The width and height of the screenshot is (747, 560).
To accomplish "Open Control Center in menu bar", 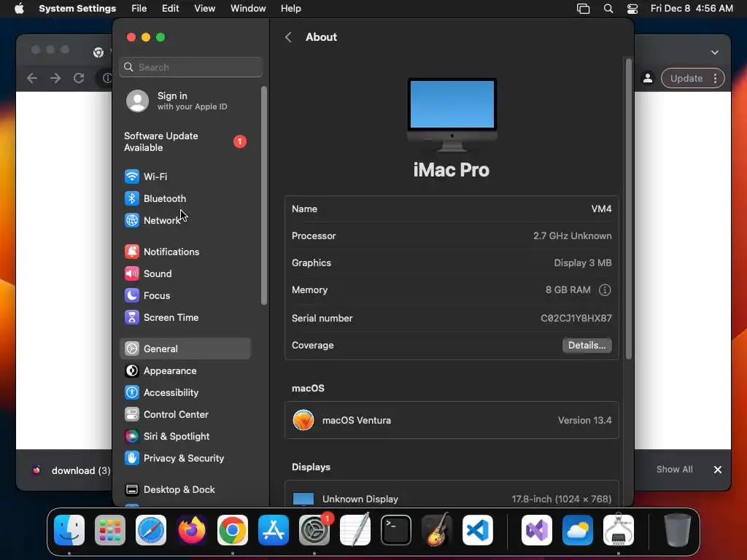I will 632,9.
